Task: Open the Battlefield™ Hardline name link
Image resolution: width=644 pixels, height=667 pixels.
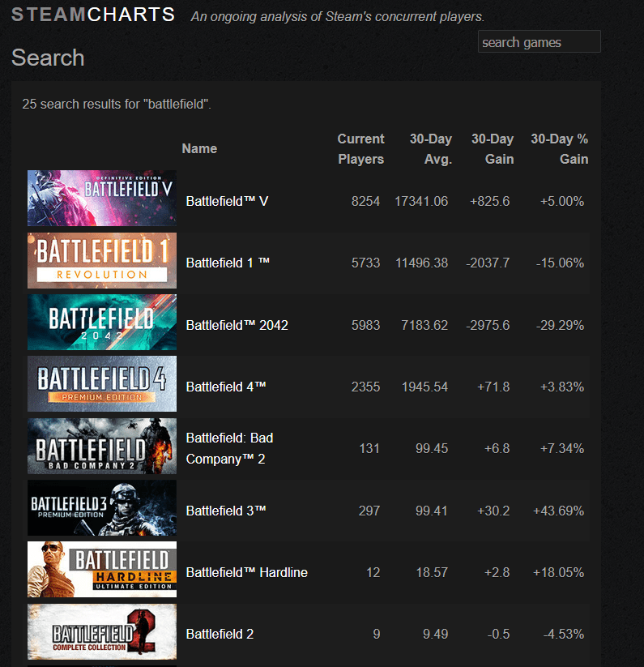Action: coord(246,572)
